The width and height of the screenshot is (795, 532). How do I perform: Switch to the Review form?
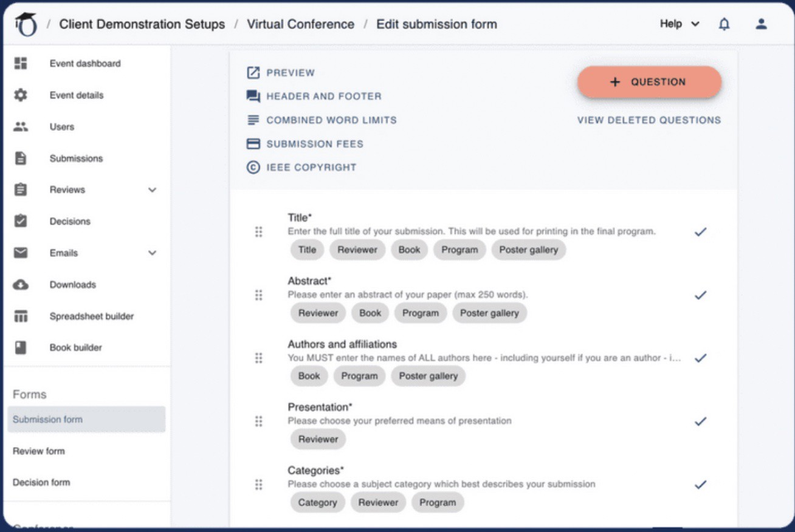point(39,451)
